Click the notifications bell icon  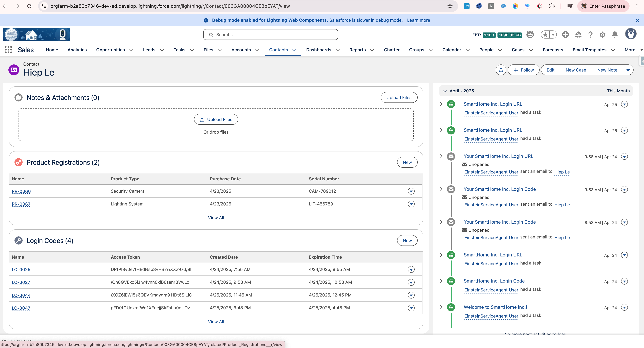tap(615, 35)
